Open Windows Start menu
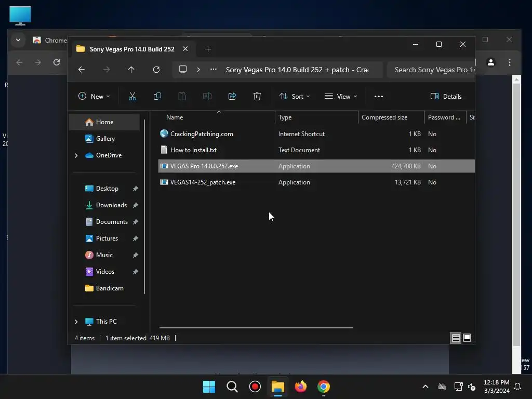This screenshot has width=532, height=399. point(209,387)
